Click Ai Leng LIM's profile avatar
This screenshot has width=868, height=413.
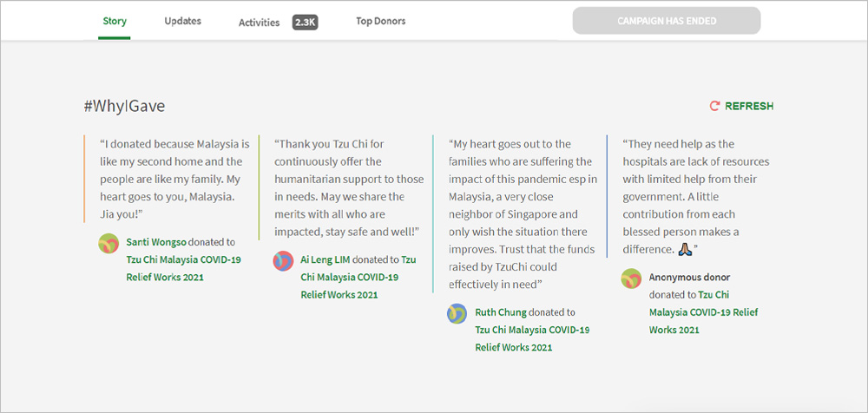(283, 260)
